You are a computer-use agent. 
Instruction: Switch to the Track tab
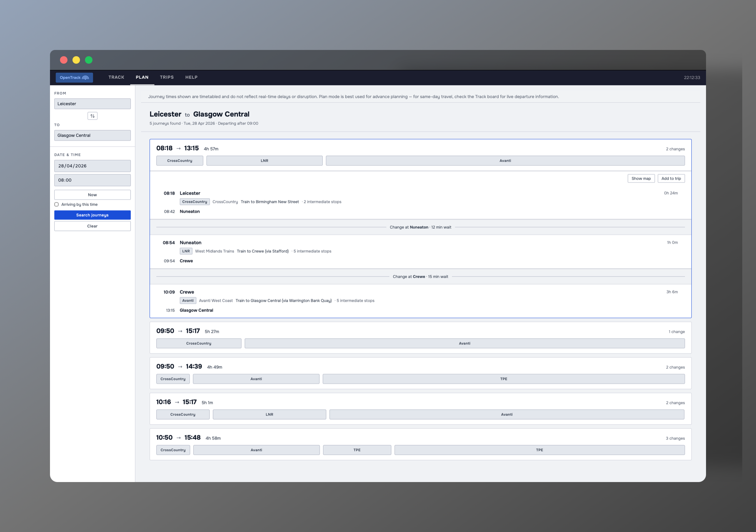116,77
